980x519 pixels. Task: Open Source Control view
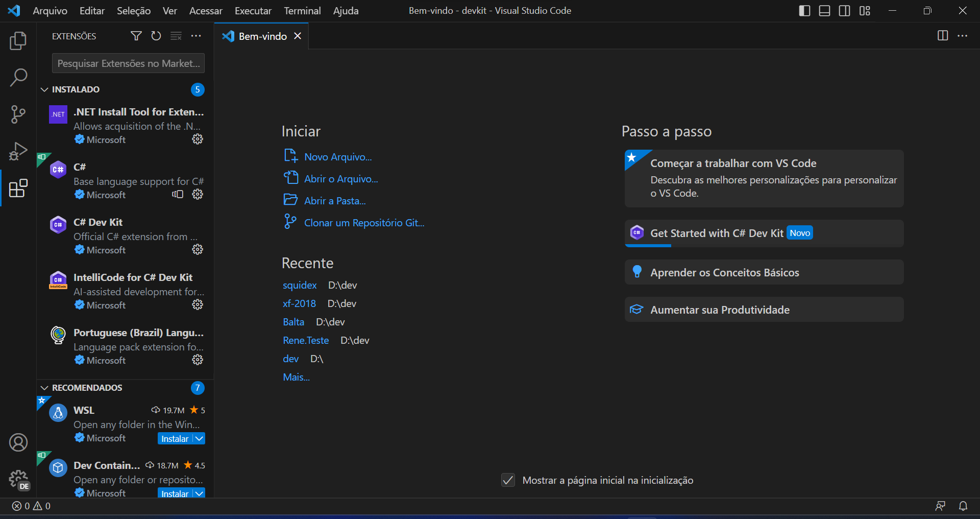click(18, 114)
